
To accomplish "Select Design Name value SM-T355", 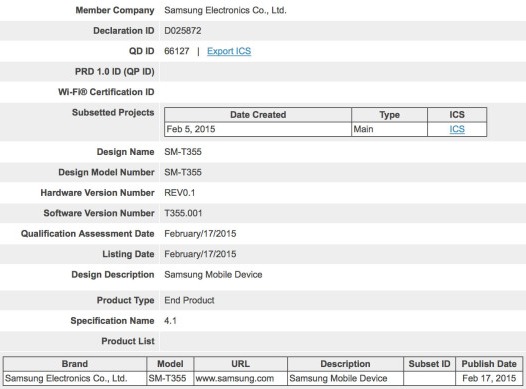I will [183, 152].
